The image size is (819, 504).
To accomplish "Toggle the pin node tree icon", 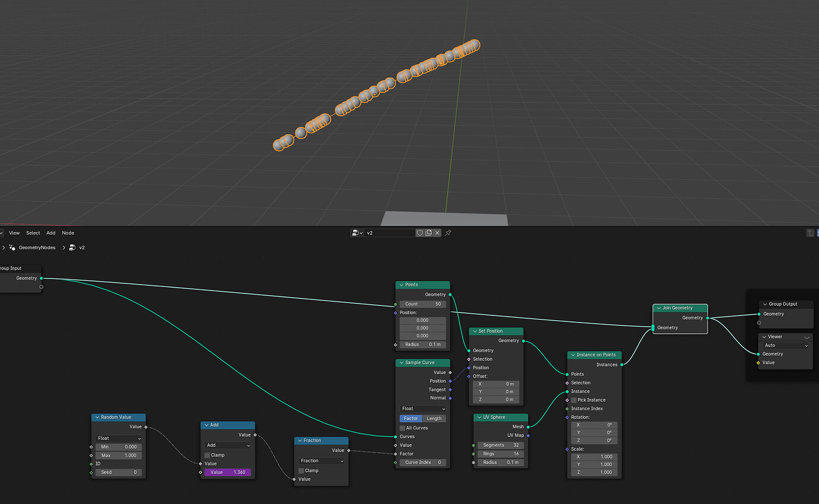I will [x=448, y=233].
